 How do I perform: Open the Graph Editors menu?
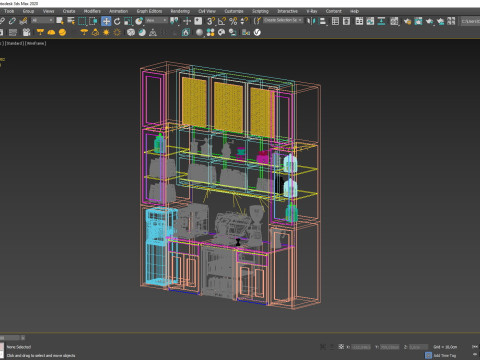pos(149,11)
